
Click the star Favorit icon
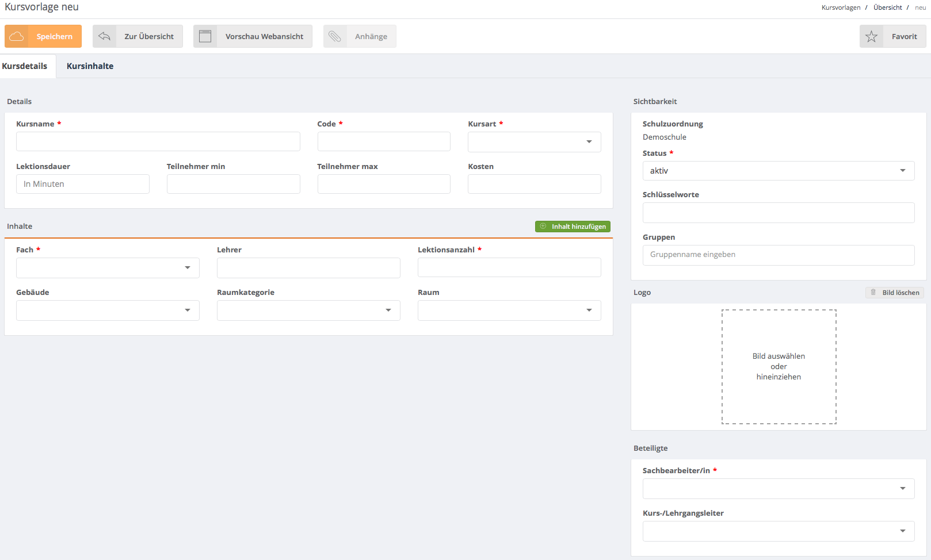tap(871, 36)
